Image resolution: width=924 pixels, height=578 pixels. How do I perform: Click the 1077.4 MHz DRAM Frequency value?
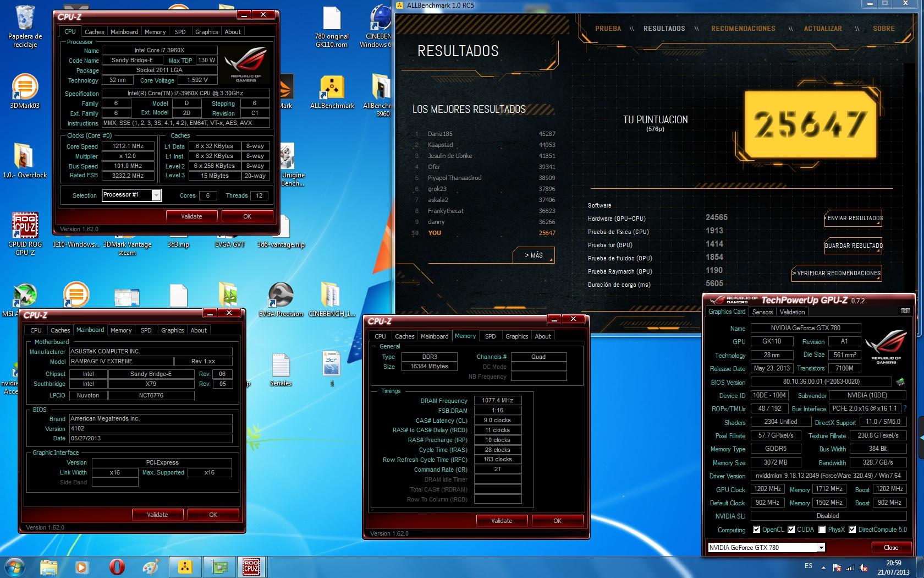[497, 401]
